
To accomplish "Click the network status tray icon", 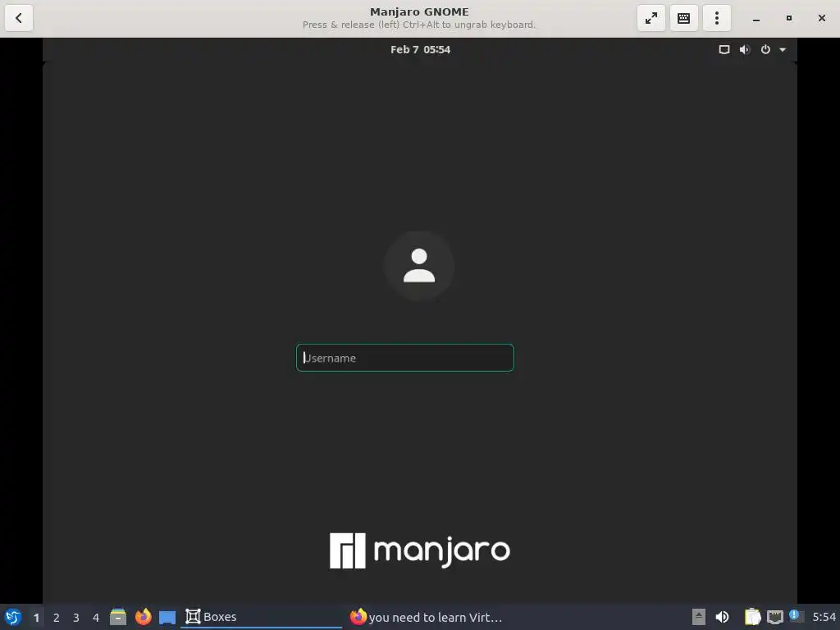I will click(x=774, y=617).
